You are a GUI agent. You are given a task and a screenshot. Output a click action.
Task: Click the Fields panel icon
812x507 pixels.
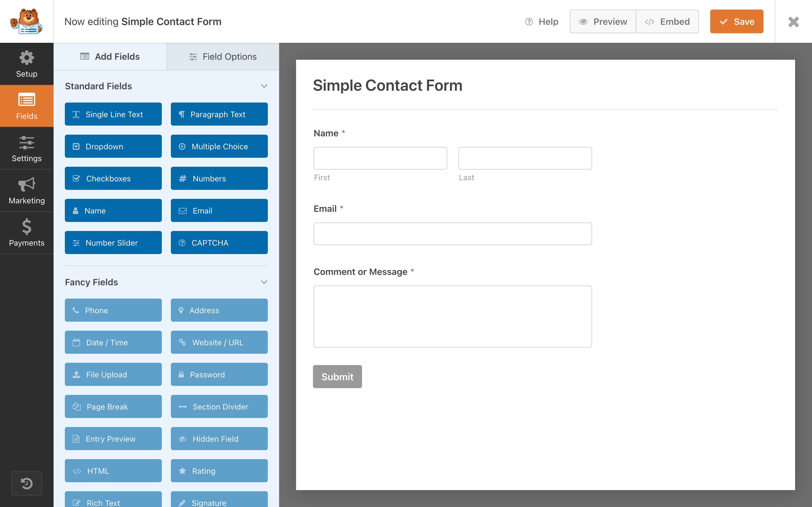27,106
